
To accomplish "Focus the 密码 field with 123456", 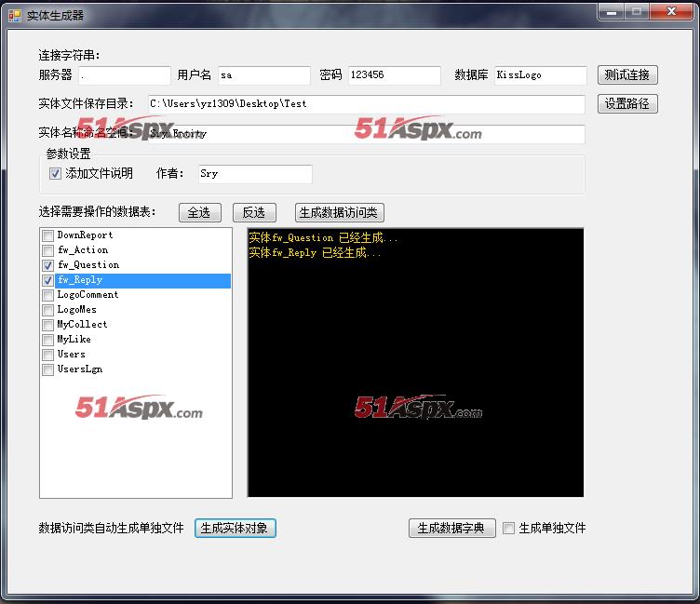I will click(x=394, y=75).
